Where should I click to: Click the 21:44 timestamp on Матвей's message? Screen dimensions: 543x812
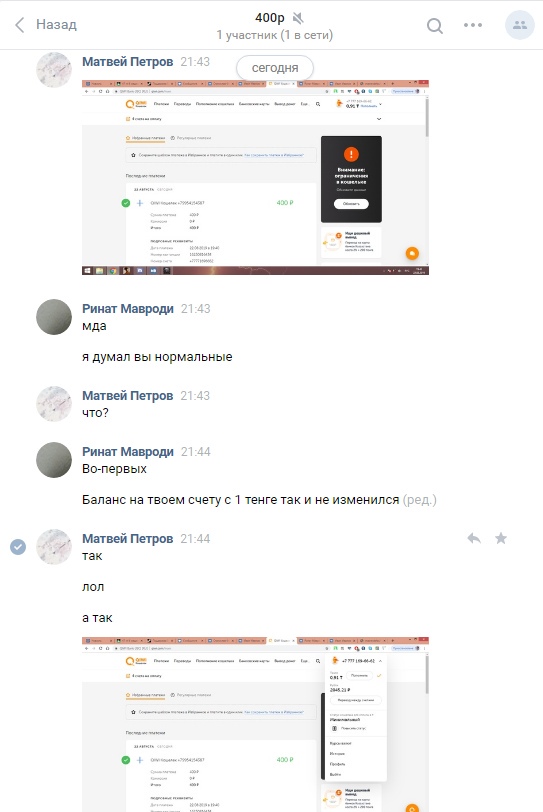pos(195,539)
